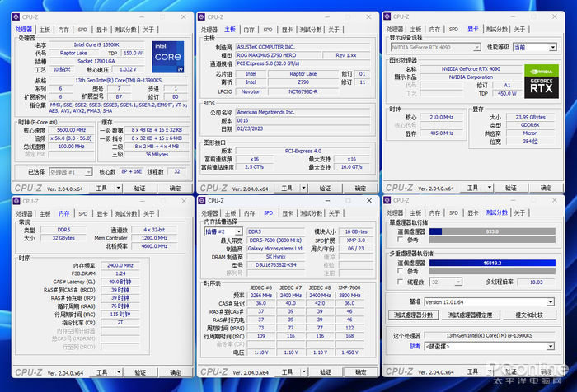Viewport: 577px width, 392px height.
Task: Select 处理器 tab in benchmark window
Action: click(395, 213)
